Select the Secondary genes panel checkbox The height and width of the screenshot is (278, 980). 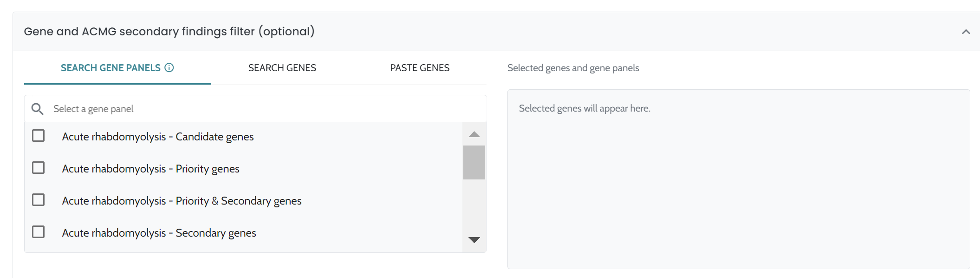(x=38, y=232)
